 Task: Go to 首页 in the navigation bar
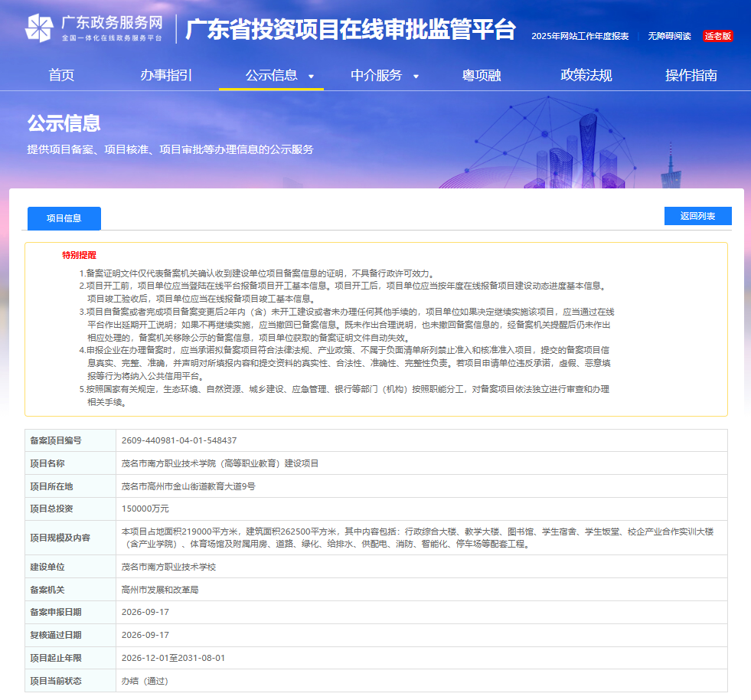pyautogui.click(x=61, y=75)
